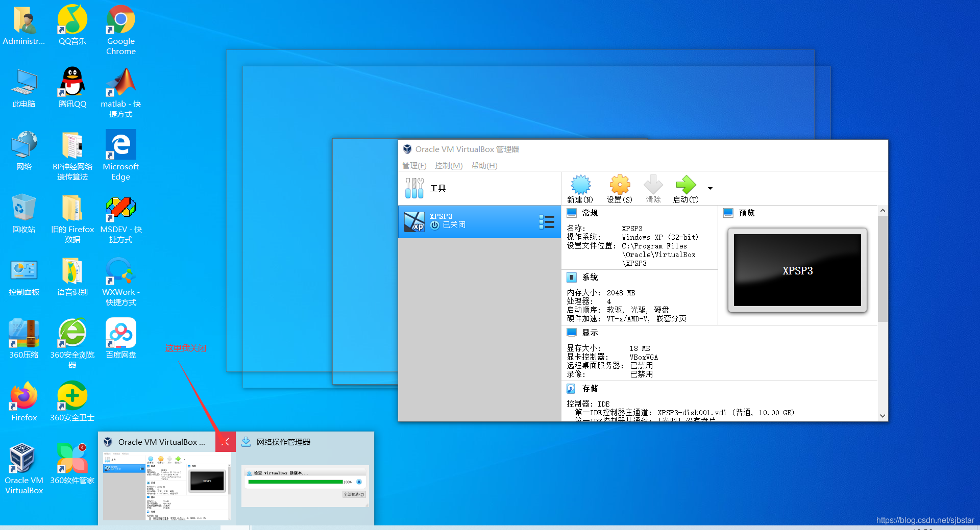Close the Oracle VM VirtualBox taskbar preview
Screen dimensions: 980x530
click(x=226, y=442)
